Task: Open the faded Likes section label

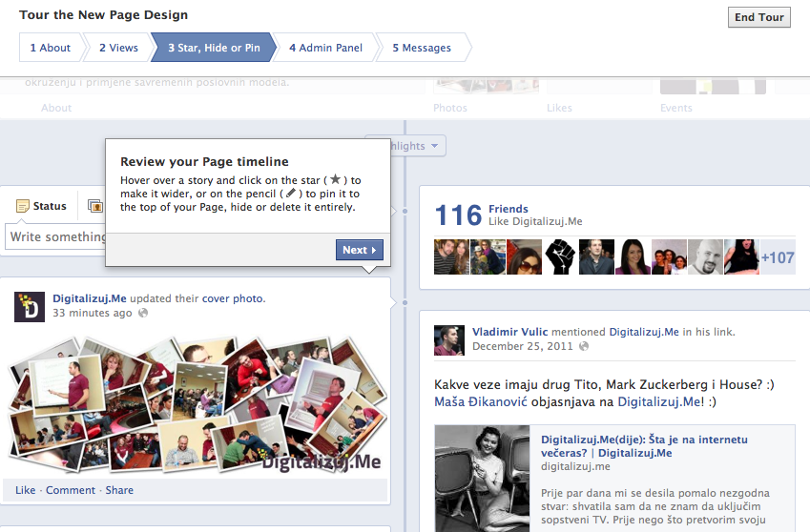Action: click(x=559, y=108)
